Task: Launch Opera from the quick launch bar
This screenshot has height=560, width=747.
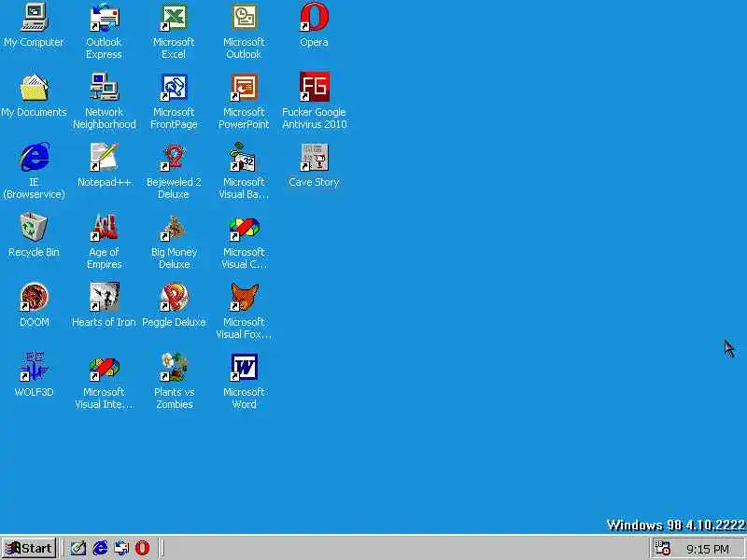Action: pos(143,548)
